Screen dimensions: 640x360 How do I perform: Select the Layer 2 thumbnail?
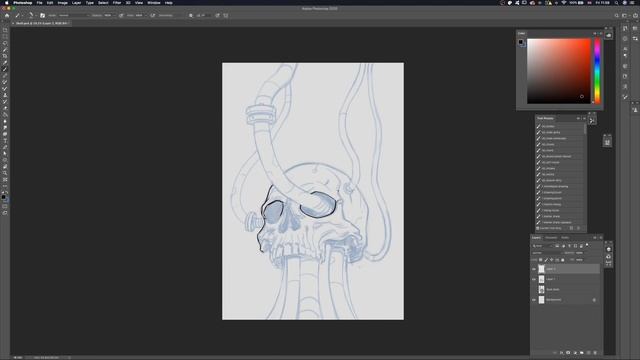(x=542, y=269)
